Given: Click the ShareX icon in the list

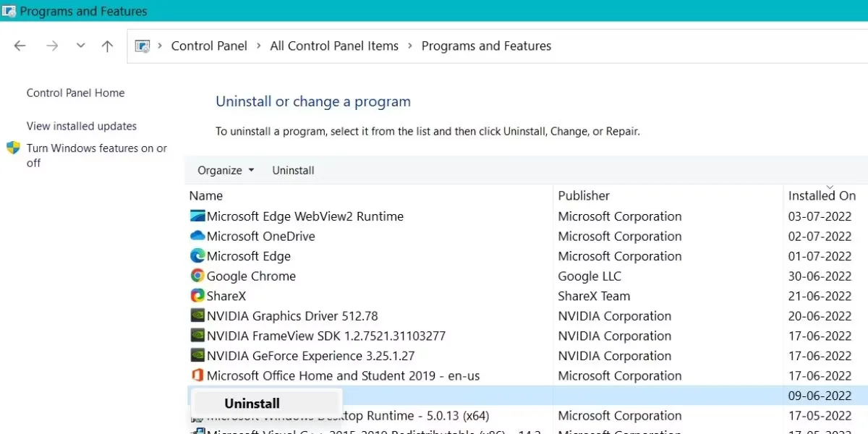Looking at the screenshot, I should pos(197,296).
